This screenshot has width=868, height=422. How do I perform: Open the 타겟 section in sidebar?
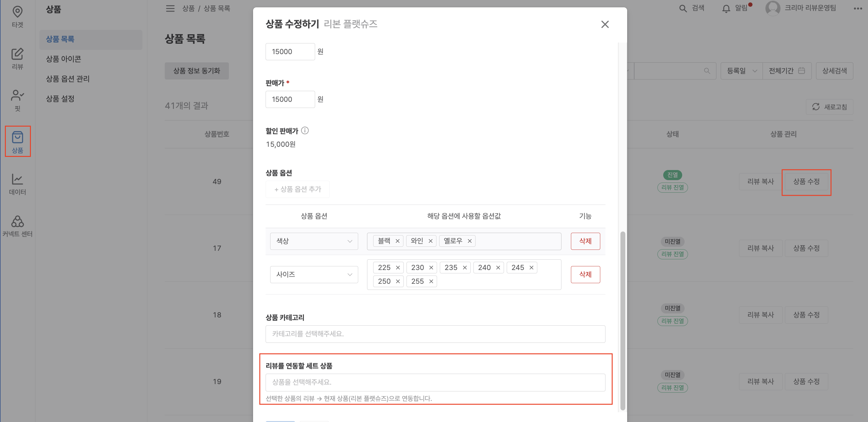point(17,16)
